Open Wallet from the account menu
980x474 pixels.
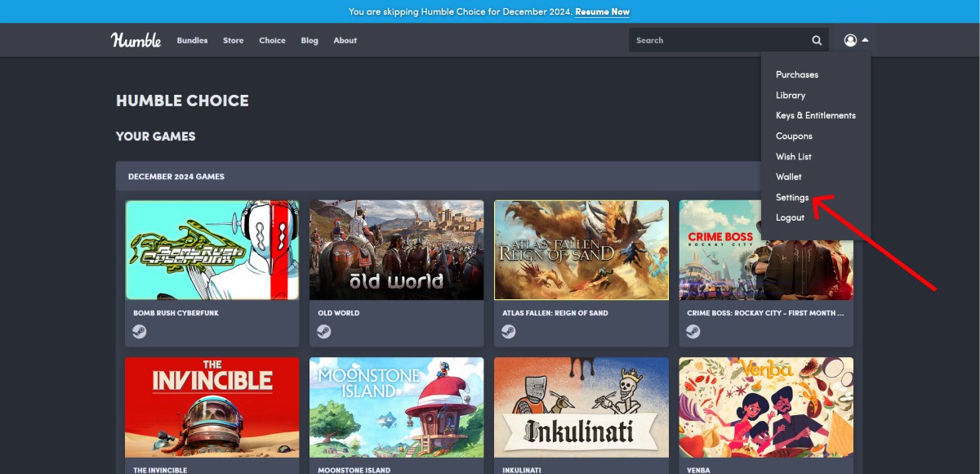(x=789, y=177)
